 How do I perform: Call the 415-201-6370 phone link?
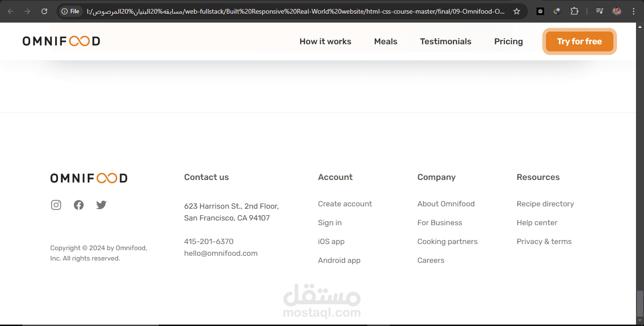[x=208, y=242]
